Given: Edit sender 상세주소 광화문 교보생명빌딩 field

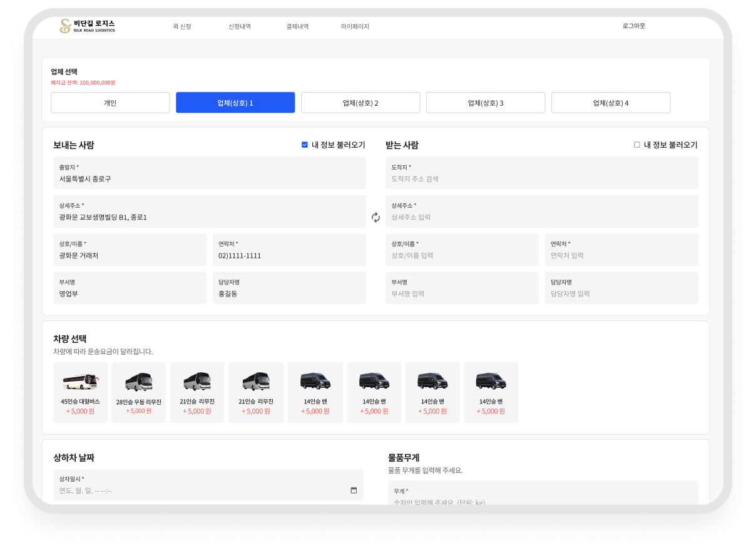Looking at the screenshot, I should click(x=210, y=211).
